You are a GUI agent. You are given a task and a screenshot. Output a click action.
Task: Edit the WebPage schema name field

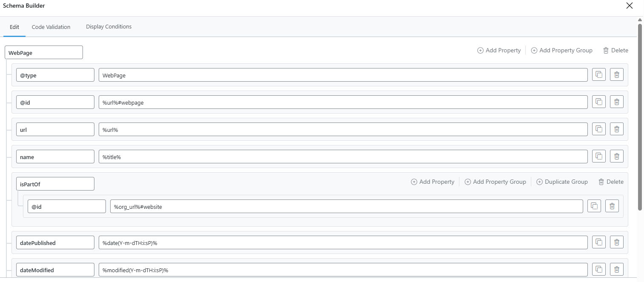[x=43, y=52]
